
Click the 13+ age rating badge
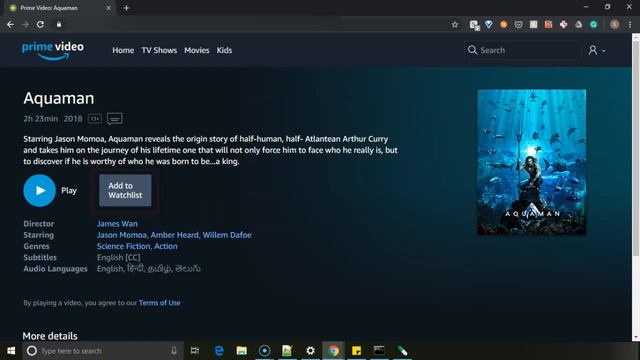point(95,119)
